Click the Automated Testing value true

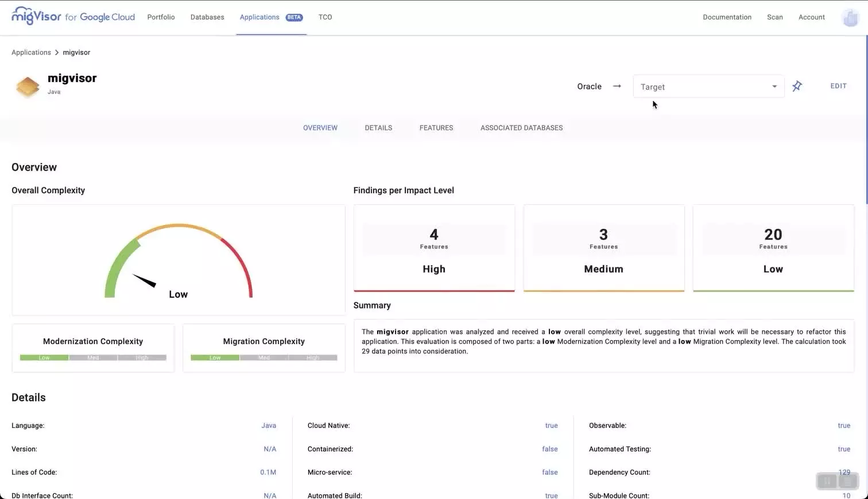point(844,449)
